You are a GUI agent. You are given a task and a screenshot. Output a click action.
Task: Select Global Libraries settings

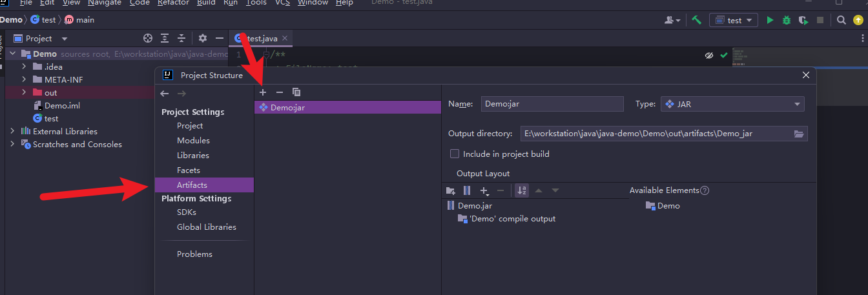(x=207, y=227)
